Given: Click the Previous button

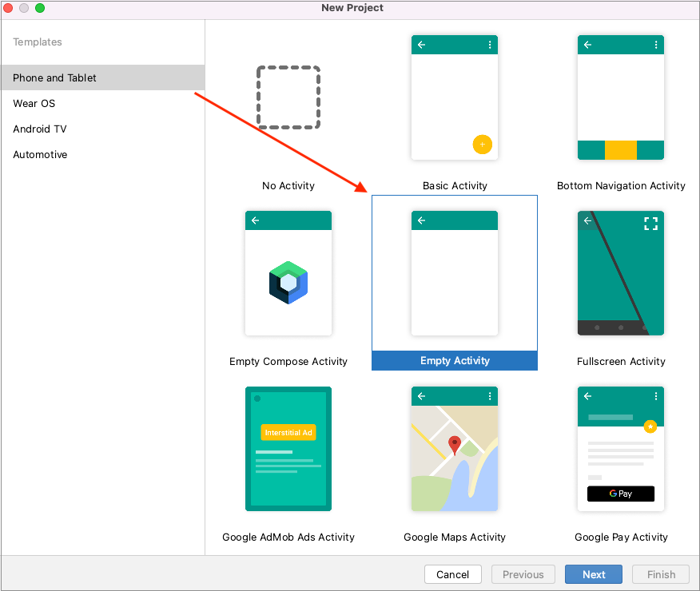Looking at the screenshot, I should [523, 574].
